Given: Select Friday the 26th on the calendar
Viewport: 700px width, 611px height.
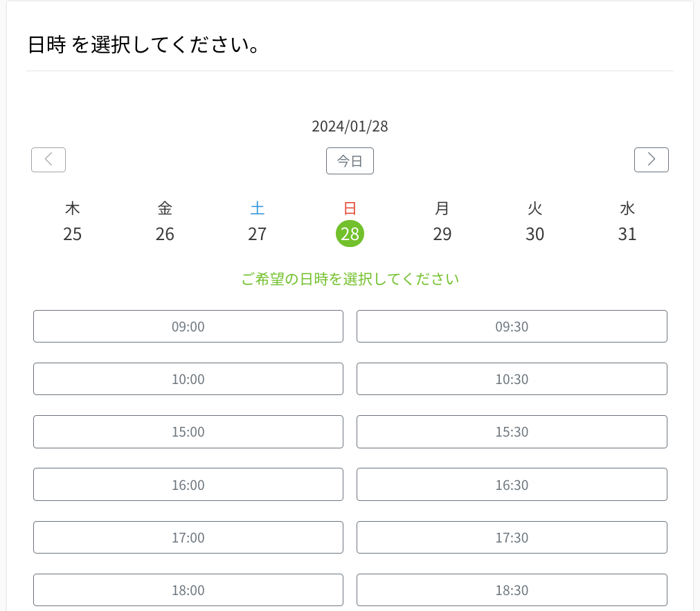Looking at the screenshot, I should pyautogui.click(x=165, y=234).
